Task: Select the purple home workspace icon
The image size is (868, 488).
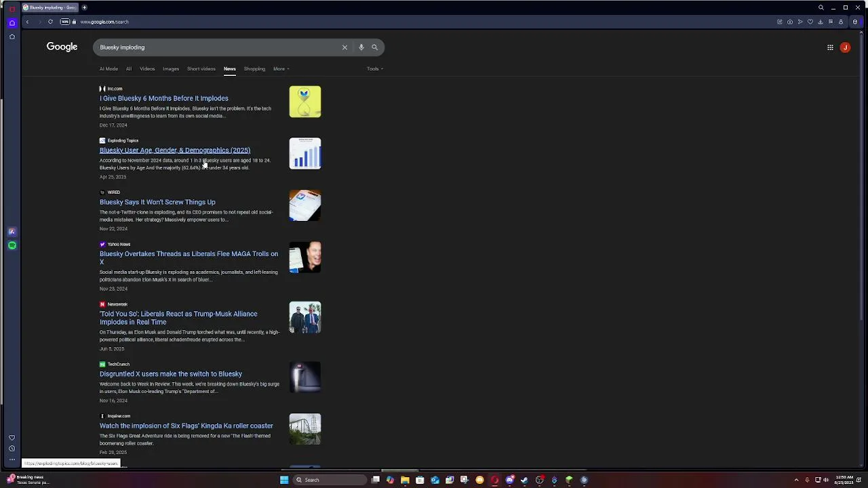Action: pyautogui.click(x=12, y=23)
